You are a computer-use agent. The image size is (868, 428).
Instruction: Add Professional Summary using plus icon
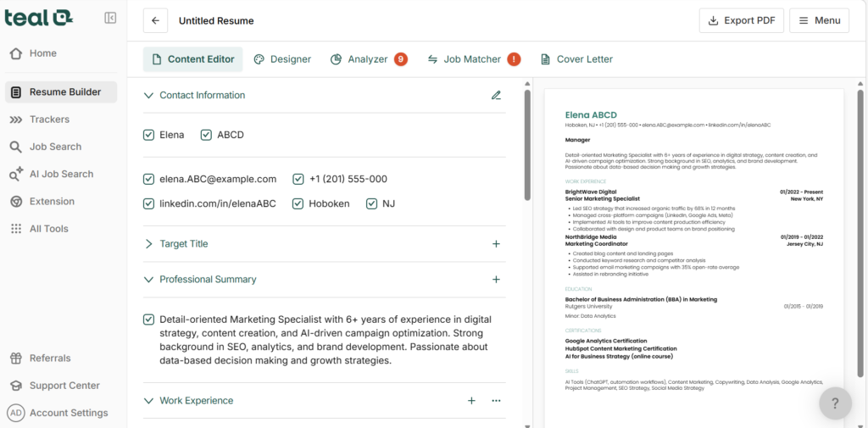(x=496, y=280)
